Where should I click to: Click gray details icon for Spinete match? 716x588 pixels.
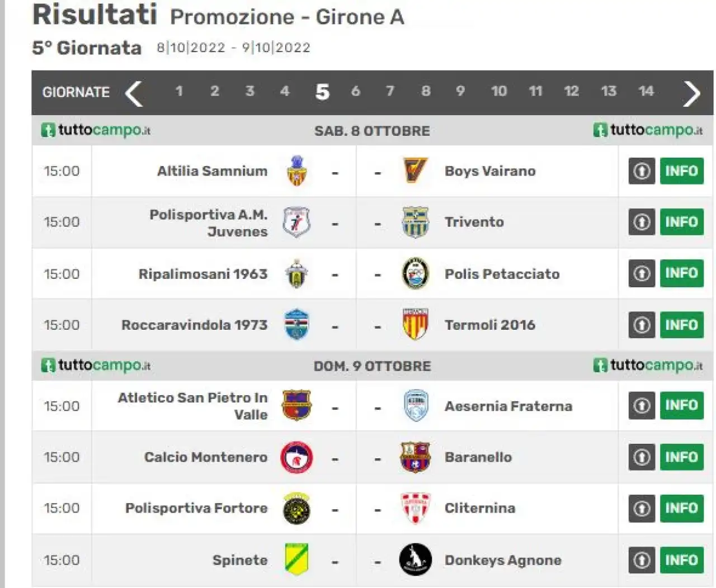pyautogui.click(x=642, y=559)
